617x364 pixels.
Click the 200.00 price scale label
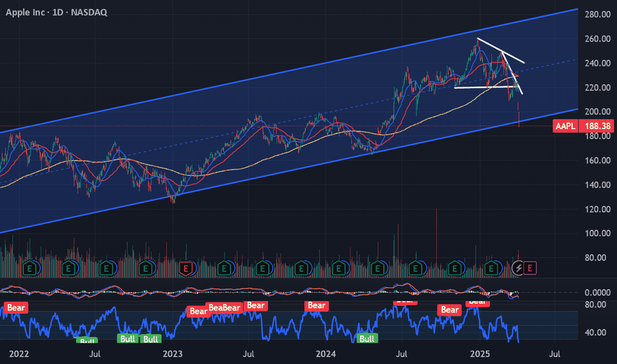pos(597,112)
